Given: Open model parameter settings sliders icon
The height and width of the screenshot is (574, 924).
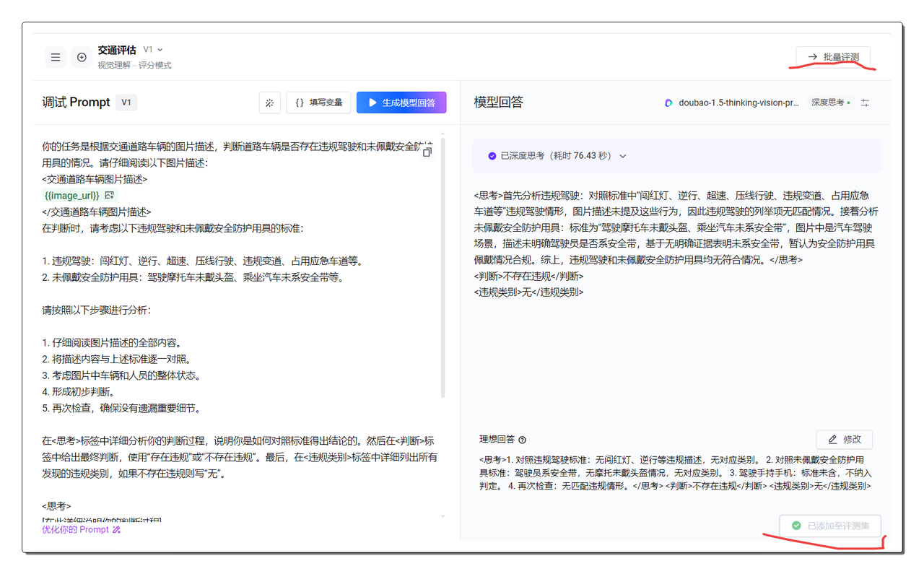Looking at the screenshot, I should (x=865, y=103).
